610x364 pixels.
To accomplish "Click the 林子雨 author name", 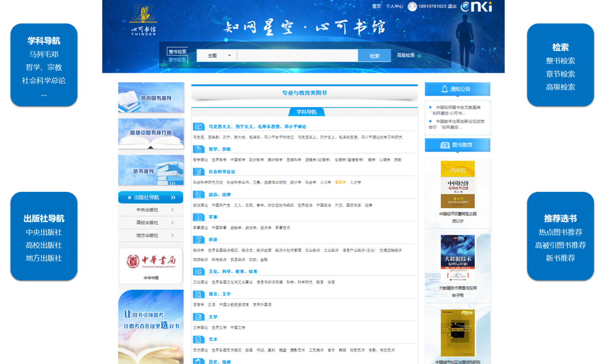I will (457, 296).
